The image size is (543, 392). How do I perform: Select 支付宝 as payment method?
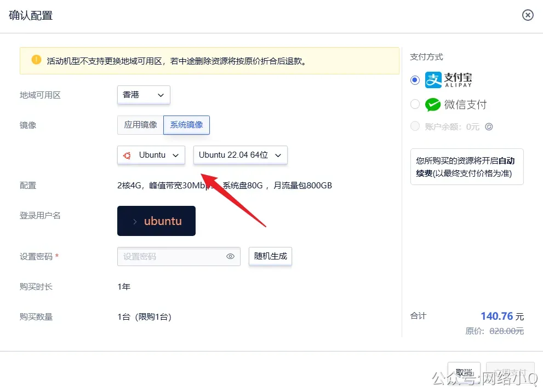coord(415,80)
